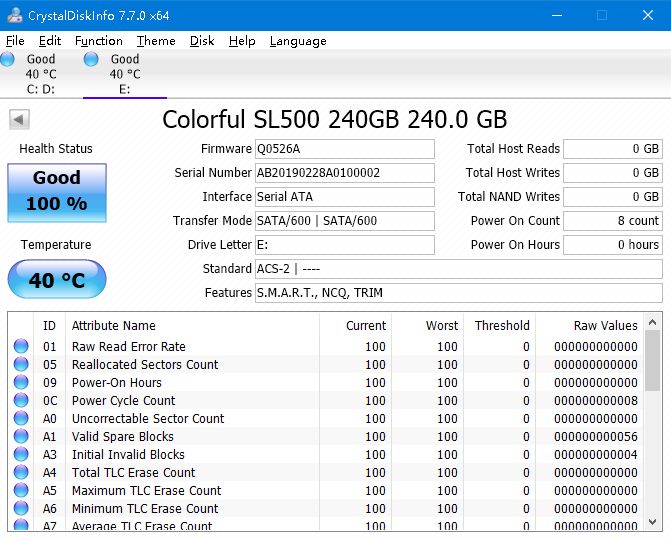Click the Firmware value field

[x=344, y=149]
